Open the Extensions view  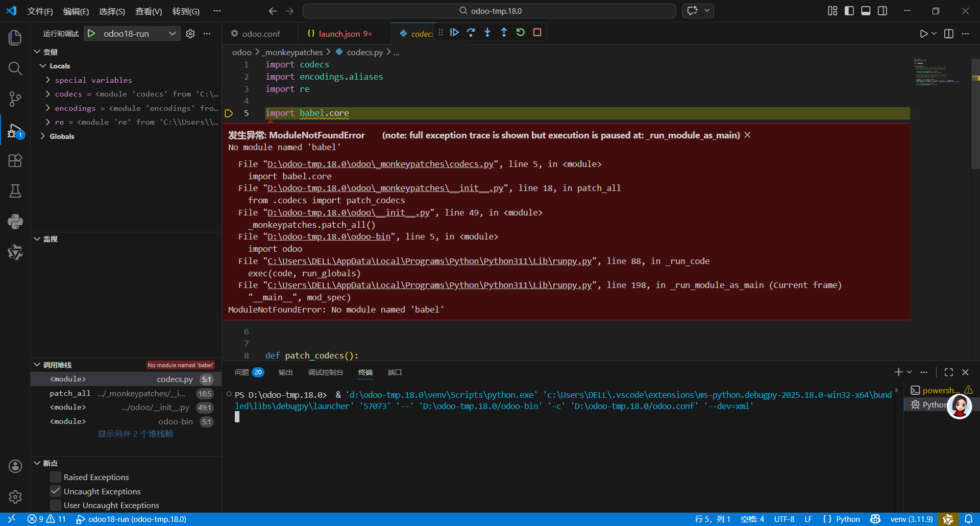[x=15, y=161]
